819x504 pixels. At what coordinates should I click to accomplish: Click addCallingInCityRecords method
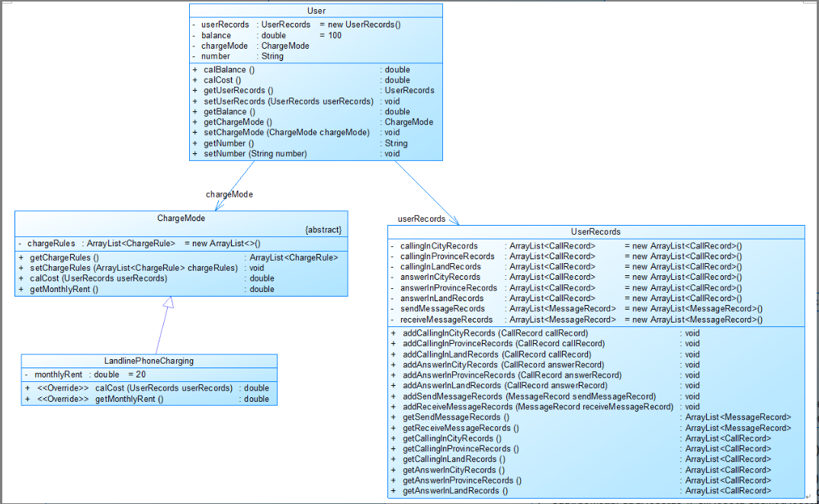click(x=546, y=333)
